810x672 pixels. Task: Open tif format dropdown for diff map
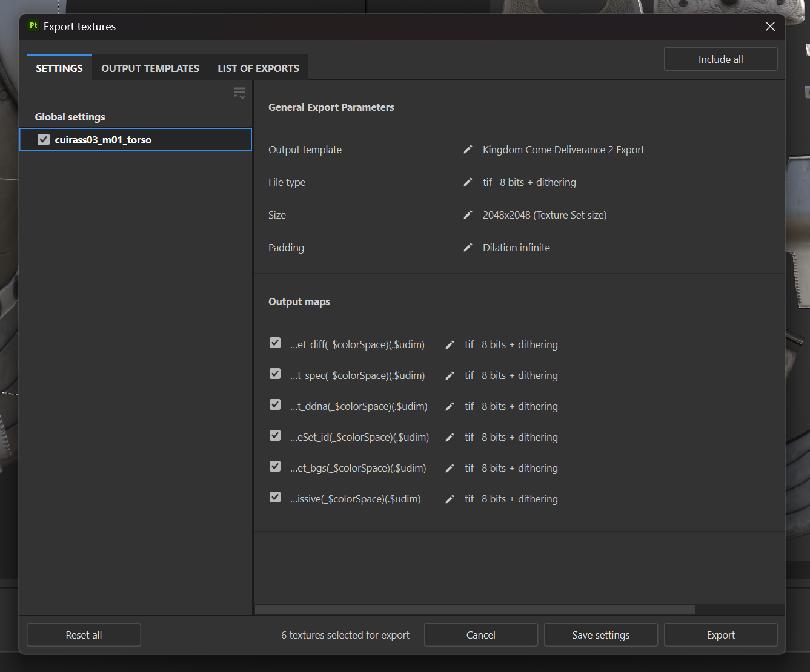tap(469, 344)
